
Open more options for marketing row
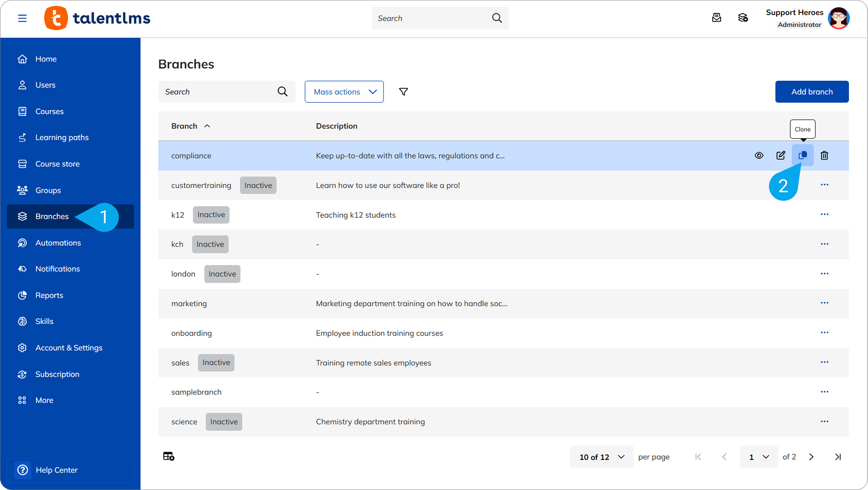(x=825, y=303)
